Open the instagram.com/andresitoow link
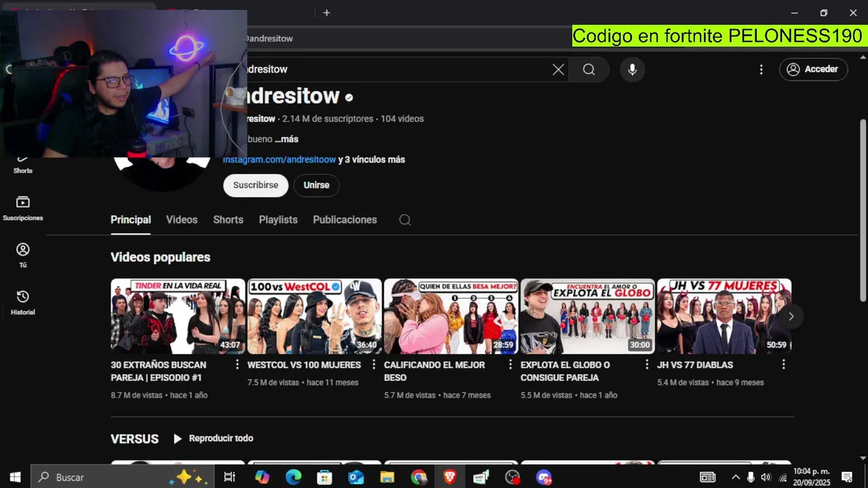 coord(279,160)
